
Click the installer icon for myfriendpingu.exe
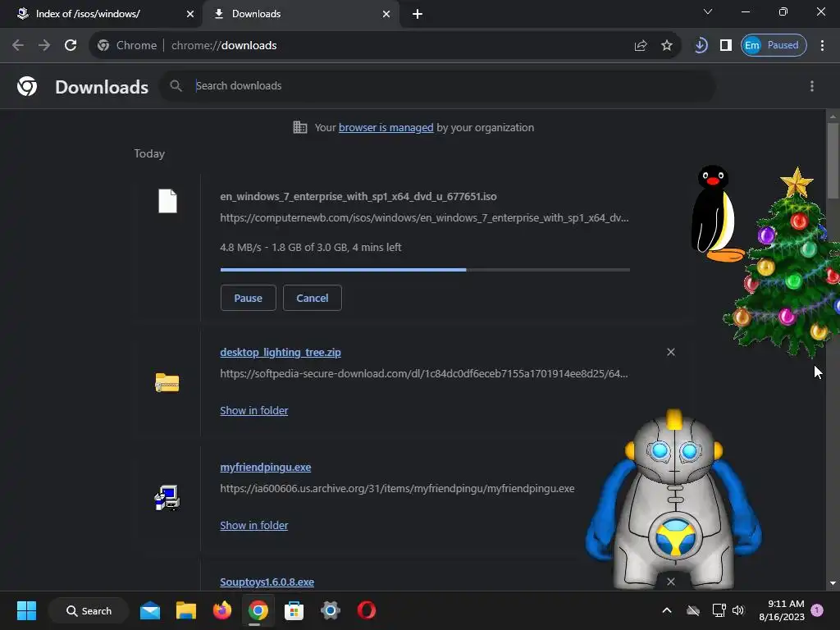coord(167,498)
